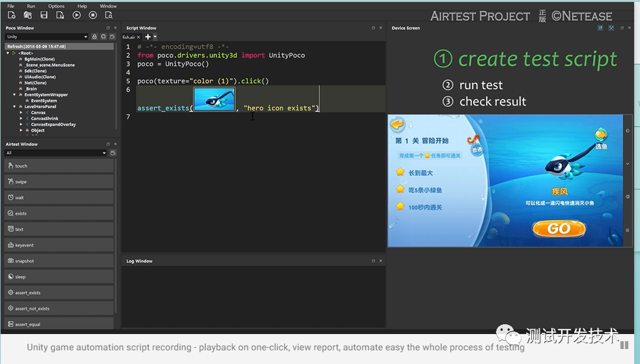Viewport: 640px width, 364px height.
Task: Click first tool icon in Device Screen header
Action: click(600, 28)
